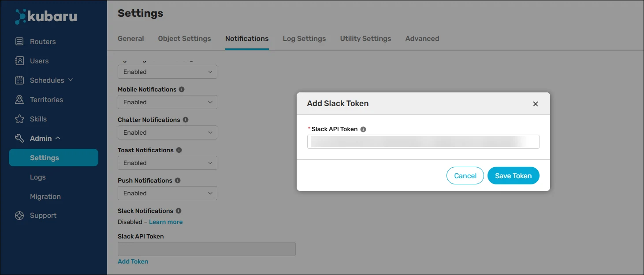Viewport: 644px width, 275px height.
Task: Click the Add Slack Token dialog title
Action: [x=338, y=103]
